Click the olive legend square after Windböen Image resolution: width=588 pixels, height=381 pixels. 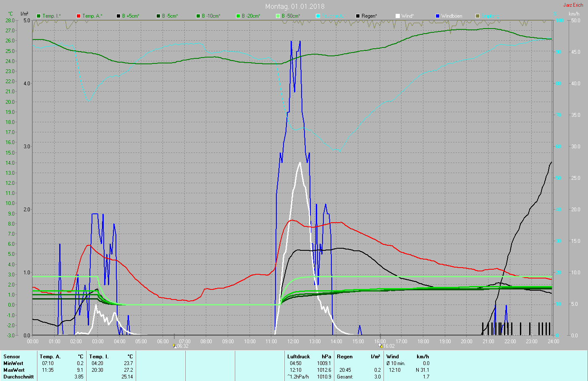coord(478,16)
